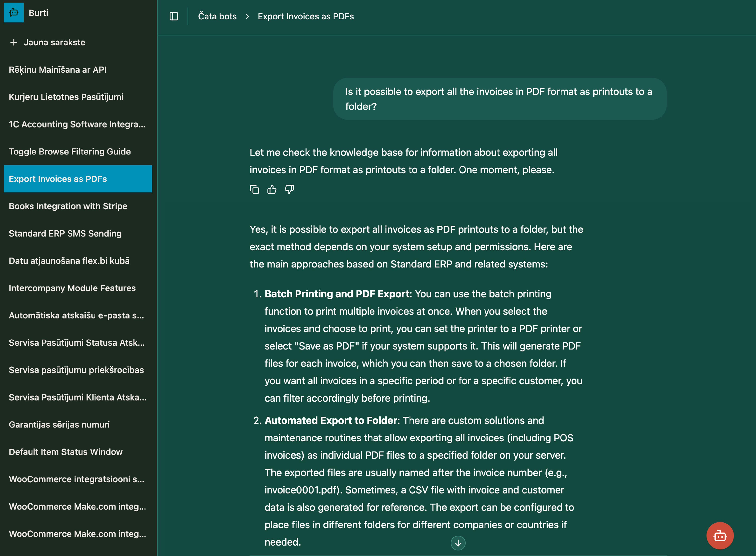Screen dimensions: 756x556
Task: Open the Kurjeru Lietotnes Pasūtījumi chat
Action: click(x=78, y=97)
